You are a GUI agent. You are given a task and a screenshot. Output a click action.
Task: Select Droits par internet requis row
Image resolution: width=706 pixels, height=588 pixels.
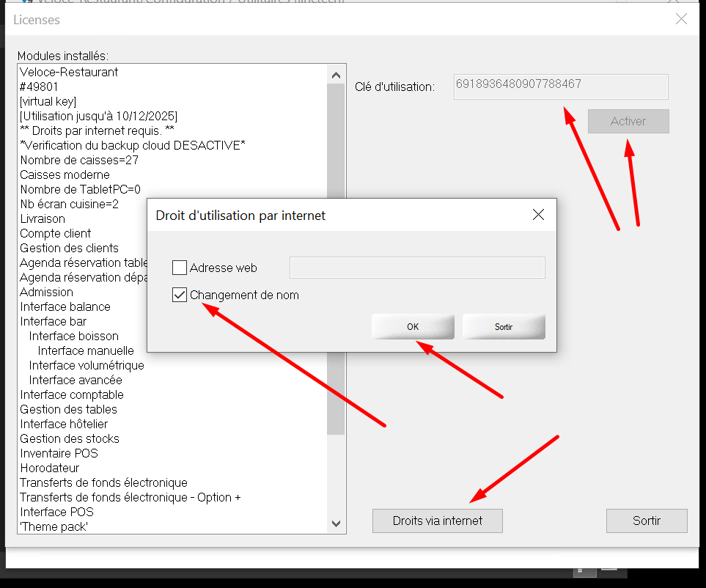click(98, 131)
